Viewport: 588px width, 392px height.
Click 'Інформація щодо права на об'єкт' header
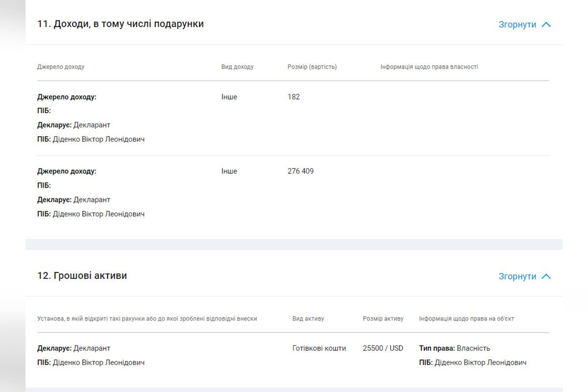tap(466, 318)
